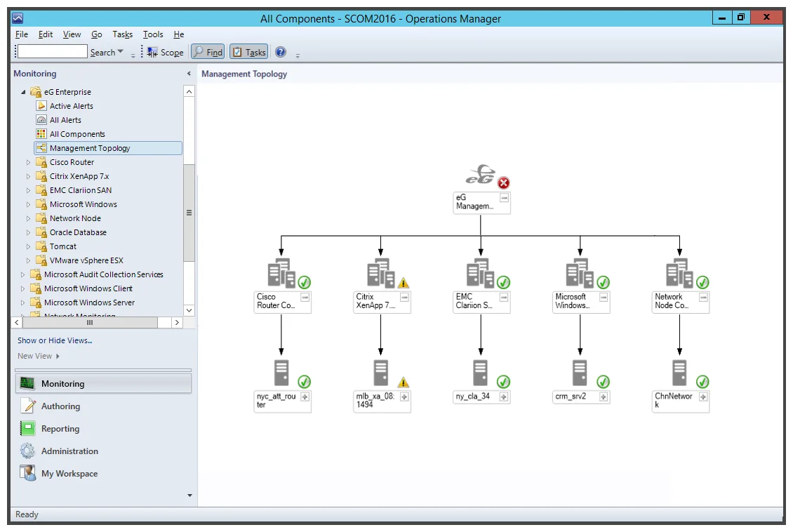The height and width of the screenshot is (532, 793).
Task: Select Network Node tree folder
Action: [x=75, y=218]
